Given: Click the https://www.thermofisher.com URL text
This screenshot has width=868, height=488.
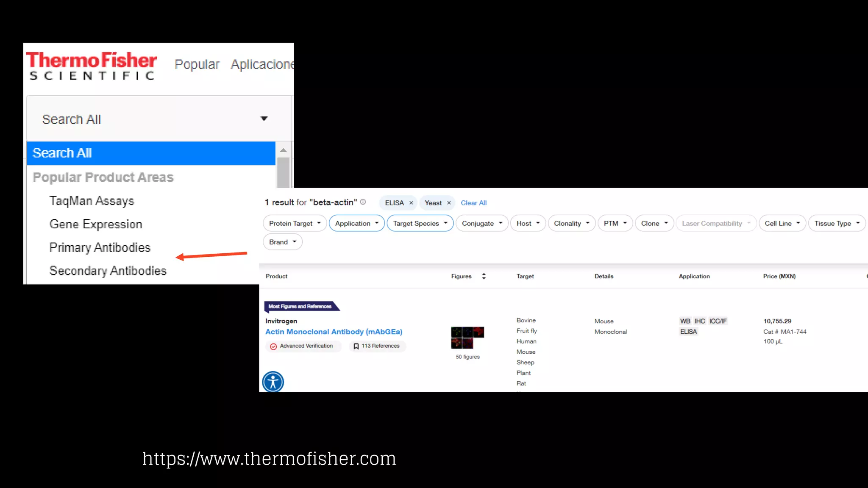Looking at the screenshot, I should coord(269,459).
